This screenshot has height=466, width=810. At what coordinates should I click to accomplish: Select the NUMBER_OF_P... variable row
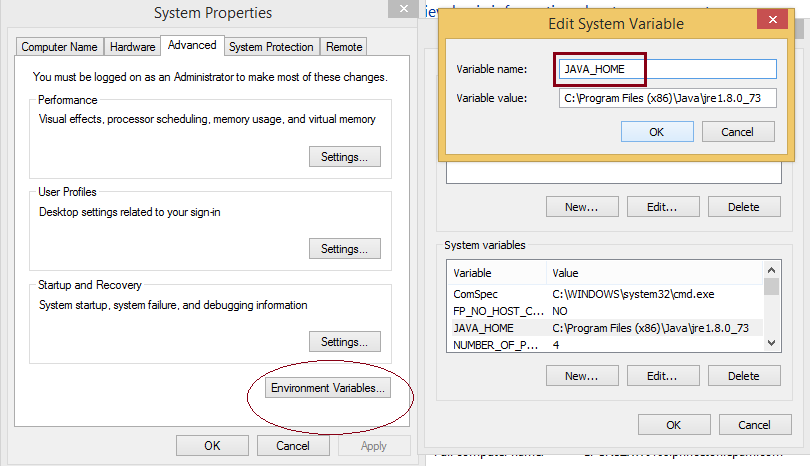[x=605, y=345]
